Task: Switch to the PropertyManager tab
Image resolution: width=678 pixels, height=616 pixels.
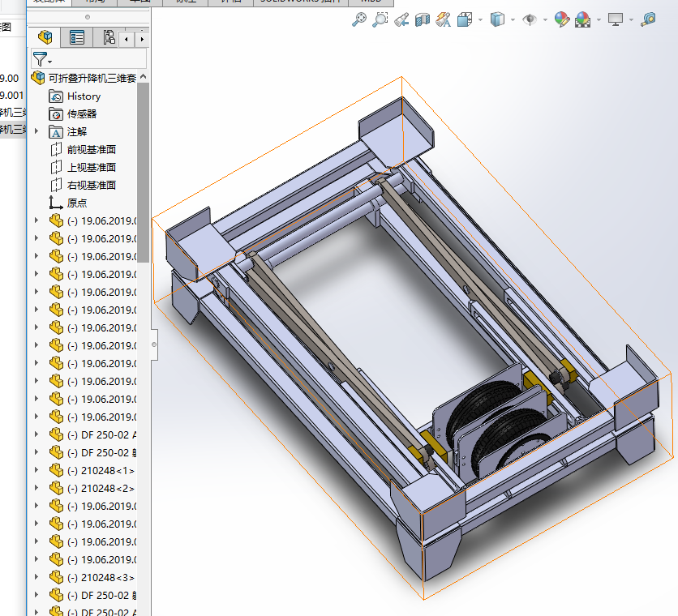Action: (77, 37)
